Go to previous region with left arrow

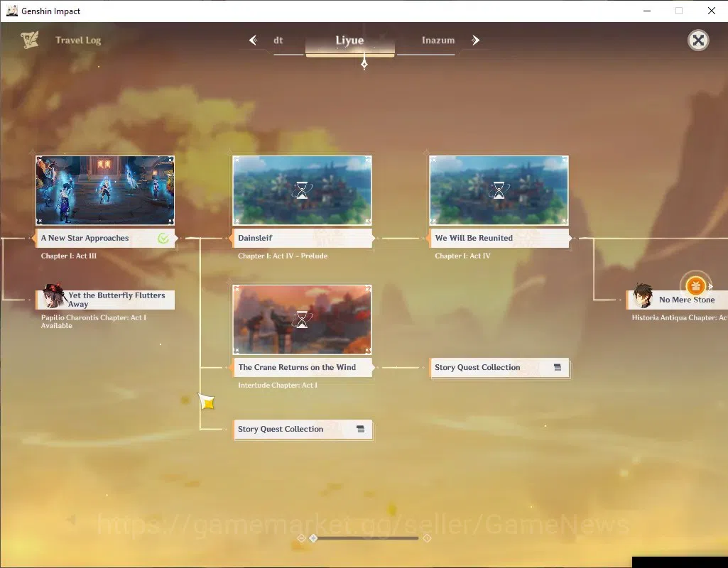pyautogui.click(x=253, y=40)
